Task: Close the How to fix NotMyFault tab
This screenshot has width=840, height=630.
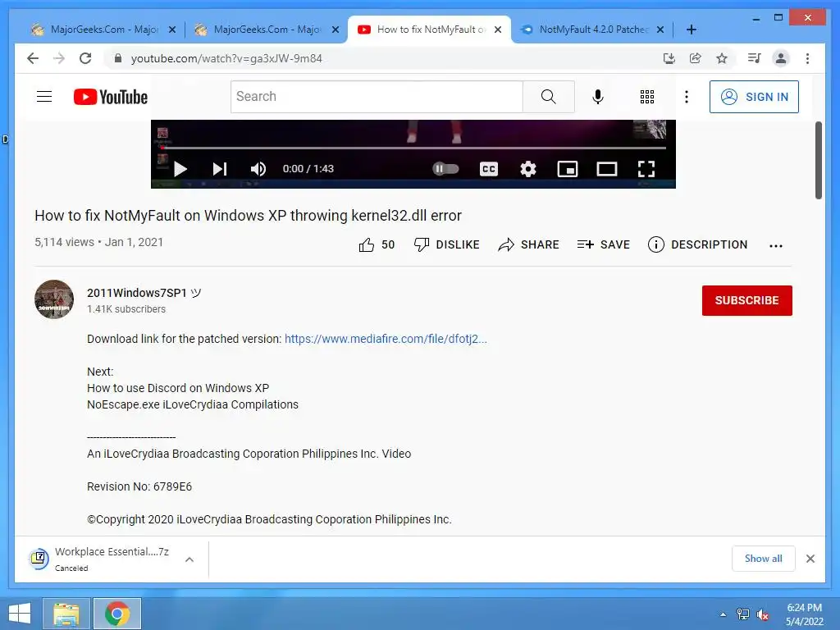Action: (x=498, y=30)
